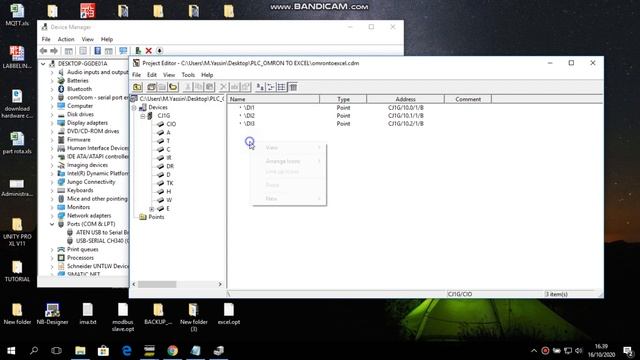The height and width of the screenshot is (360, 640).
Task: Open File Explorer from the taskbar
Action: pos(80,351)
